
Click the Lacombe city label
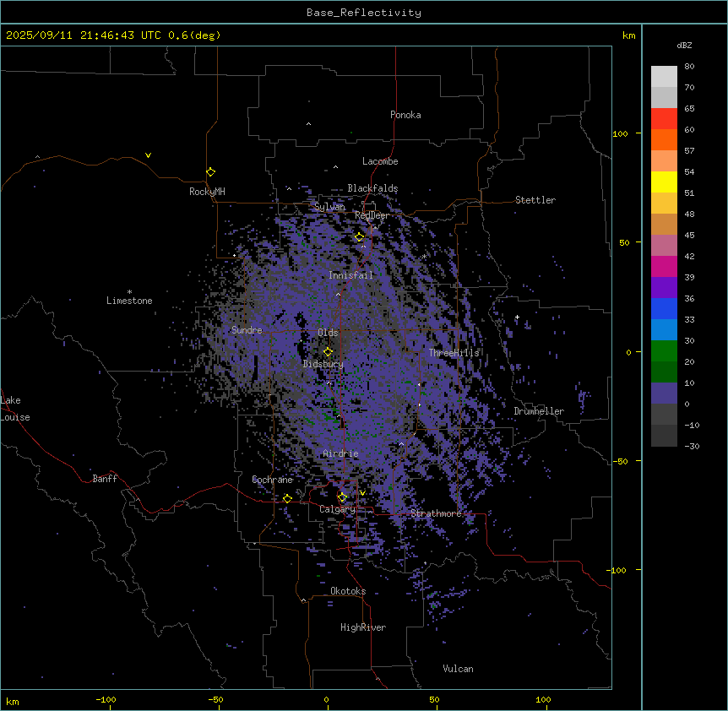click(x=380, y=161)
